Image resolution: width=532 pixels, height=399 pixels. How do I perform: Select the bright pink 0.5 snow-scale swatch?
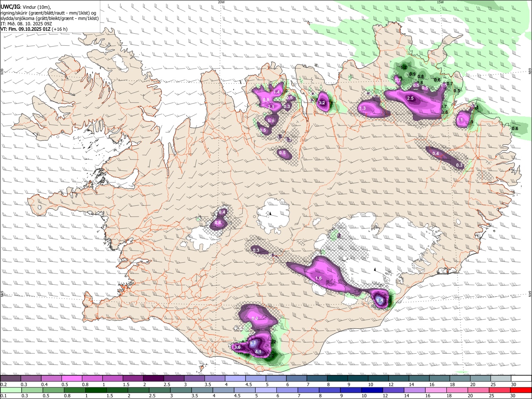click(71, 378)
